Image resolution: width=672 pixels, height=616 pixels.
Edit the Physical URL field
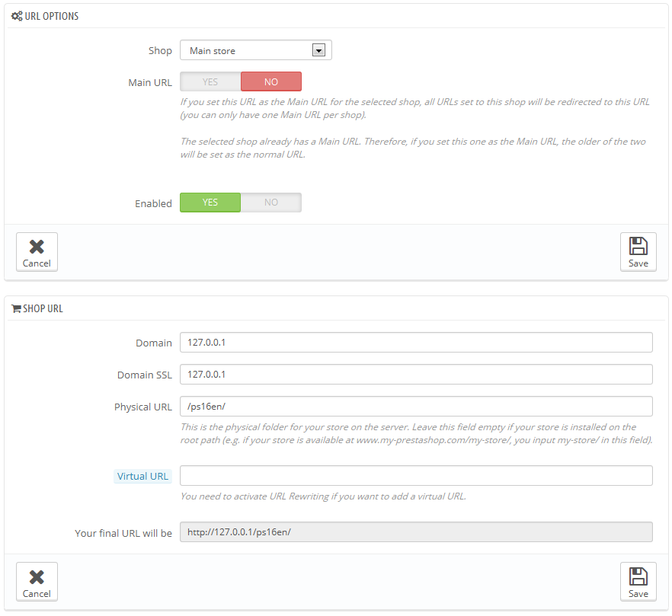click(x=416, y=406)
